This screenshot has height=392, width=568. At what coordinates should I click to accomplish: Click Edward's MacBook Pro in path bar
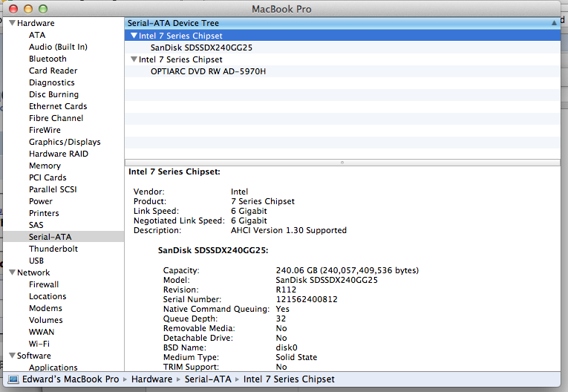coord(71,379)
